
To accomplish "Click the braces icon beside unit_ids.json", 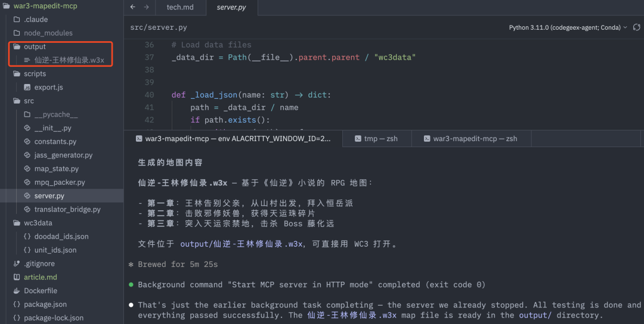I will (x=27, y=250).
